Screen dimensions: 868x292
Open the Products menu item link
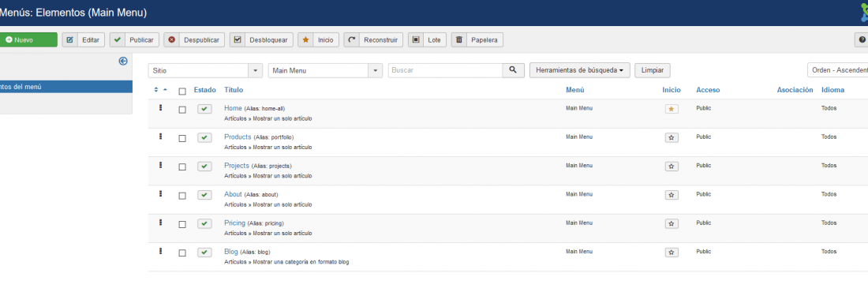238,137
